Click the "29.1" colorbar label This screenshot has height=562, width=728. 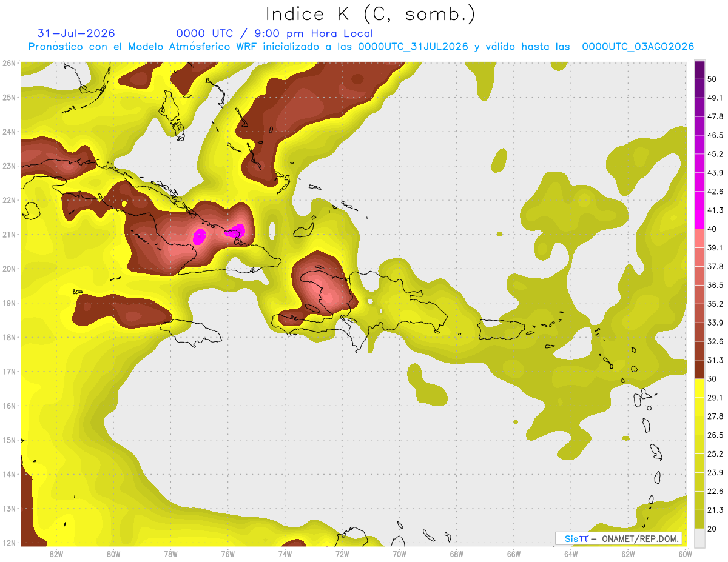pyautogui.click(x=715, y=398)
